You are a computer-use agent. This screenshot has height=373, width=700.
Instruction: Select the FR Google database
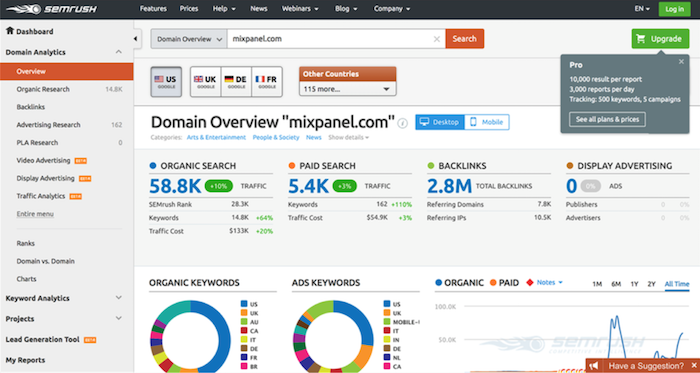pos(267,82)
